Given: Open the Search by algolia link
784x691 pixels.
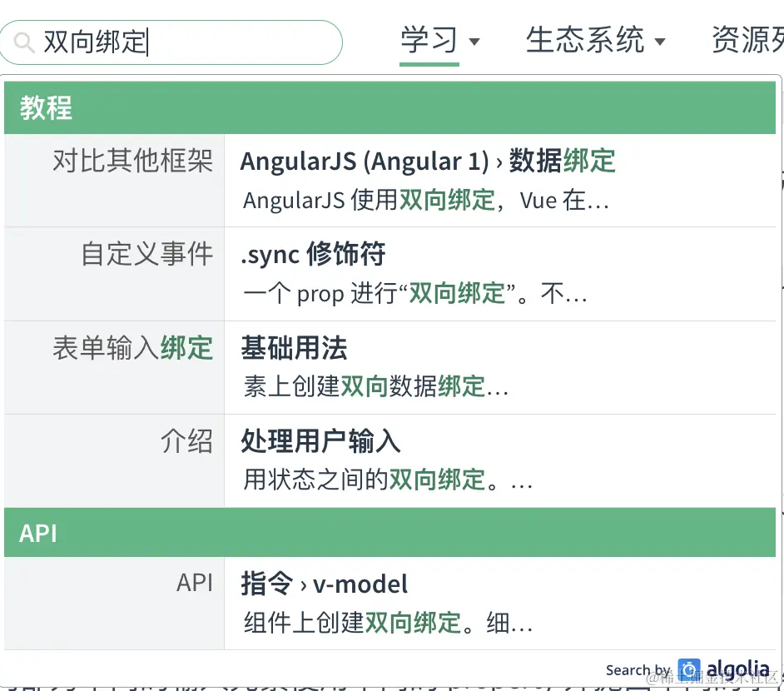Looking at the screenshot, I should (687, 670).
